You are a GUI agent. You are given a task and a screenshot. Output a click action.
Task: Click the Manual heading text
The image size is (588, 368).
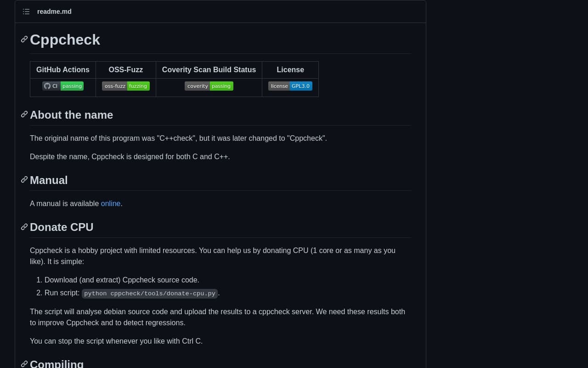pyautogui.click(x=49, y=180)
